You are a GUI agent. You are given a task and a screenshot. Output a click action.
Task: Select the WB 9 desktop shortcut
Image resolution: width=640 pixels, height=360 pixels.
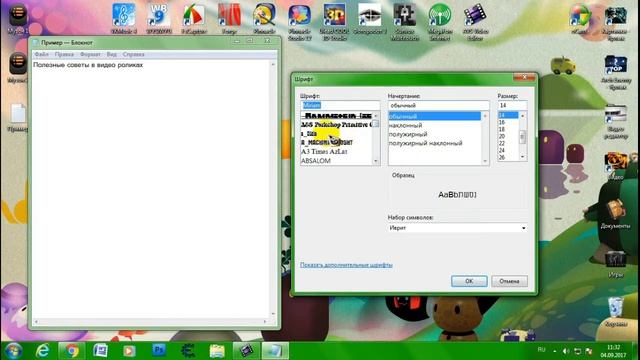click(x=158, y=19)
